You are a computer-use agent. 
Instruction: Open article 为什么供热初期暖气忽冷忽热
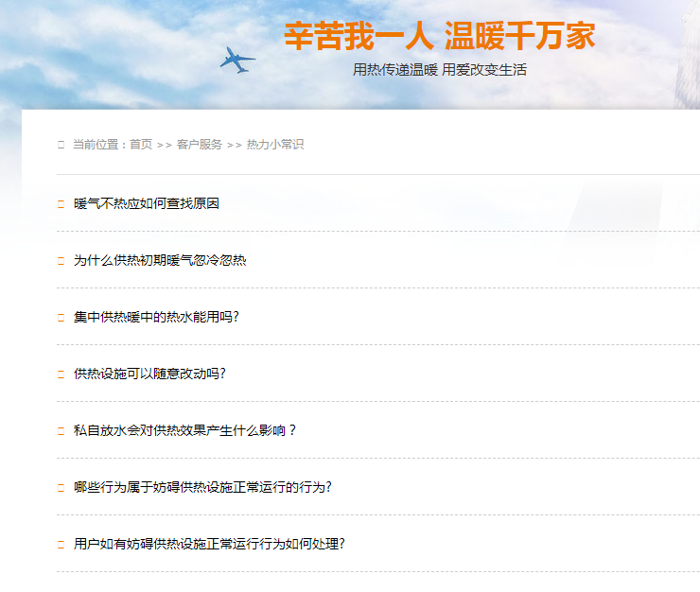(160, 260)
